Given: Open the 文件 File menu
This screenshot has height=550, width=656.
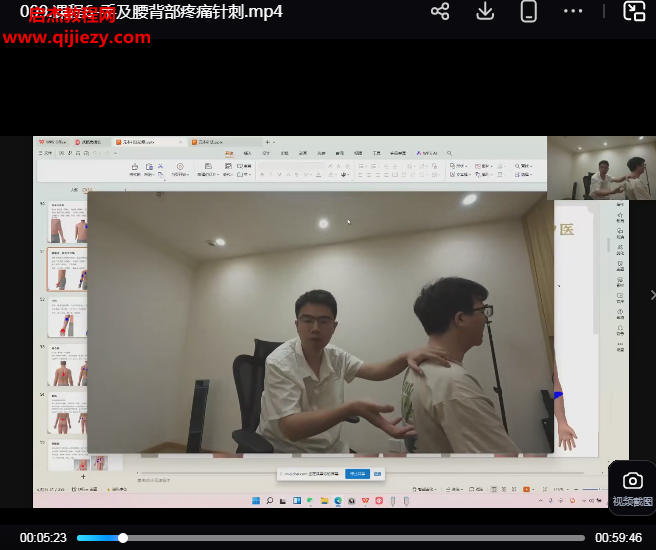Looking at the screenshot, I should 45,153.
